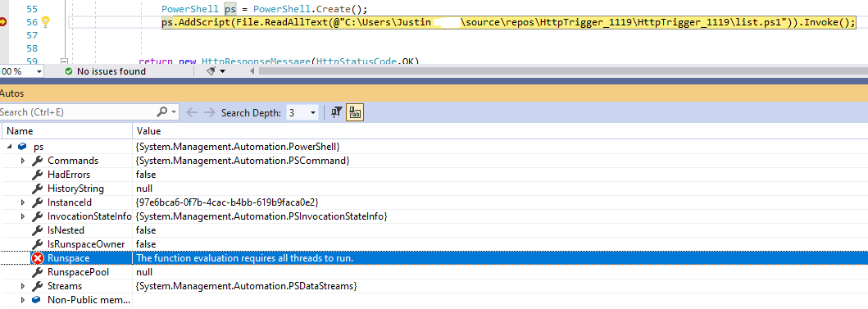This screenshot has width=868, height=309.
Task: Expand the Streams property
Action: point(23,286)
